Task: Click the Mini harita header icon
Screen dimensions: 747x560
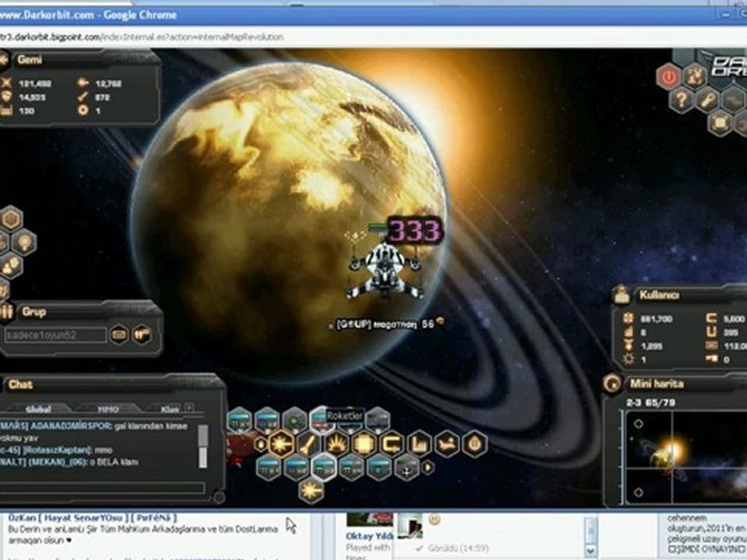Action: pyautogui.click(x=612, y=383)
